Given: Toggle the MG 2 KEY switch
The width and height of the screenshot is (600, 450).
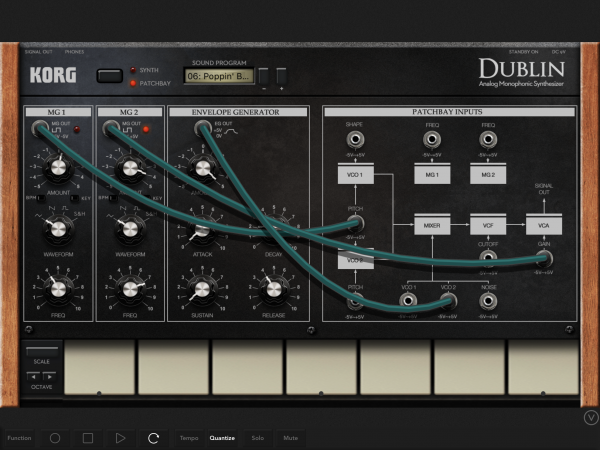Looking at the screenshot, I should [x=147, y=198].
